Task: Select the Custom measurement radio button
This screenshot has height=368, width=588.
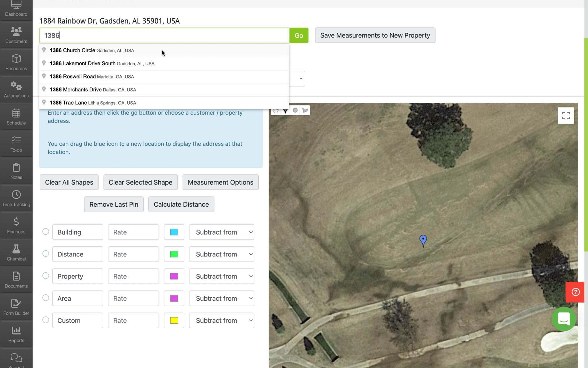Action: coord(45,319)
